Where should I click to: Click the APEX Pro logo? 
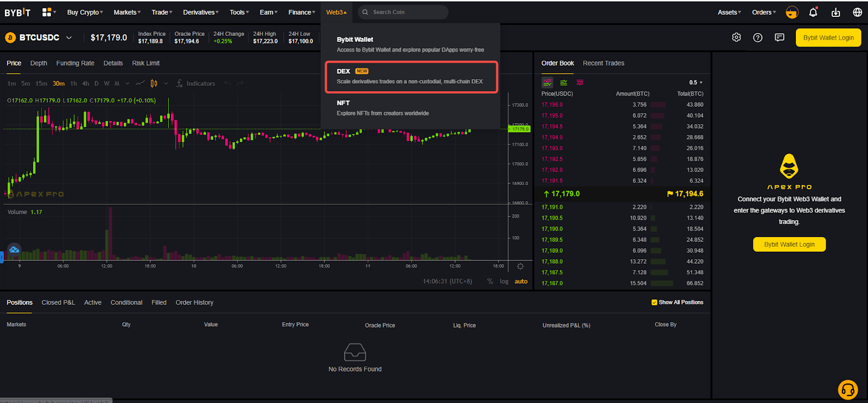tap(789, 172)
